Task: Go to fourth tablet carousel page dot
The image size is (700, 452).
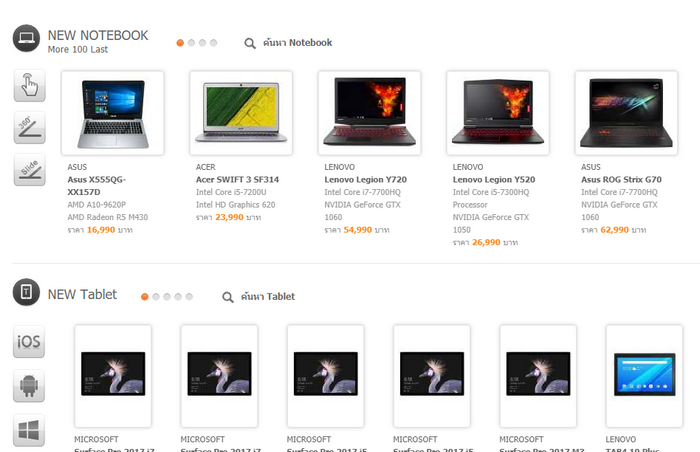Action: point(178,297)
